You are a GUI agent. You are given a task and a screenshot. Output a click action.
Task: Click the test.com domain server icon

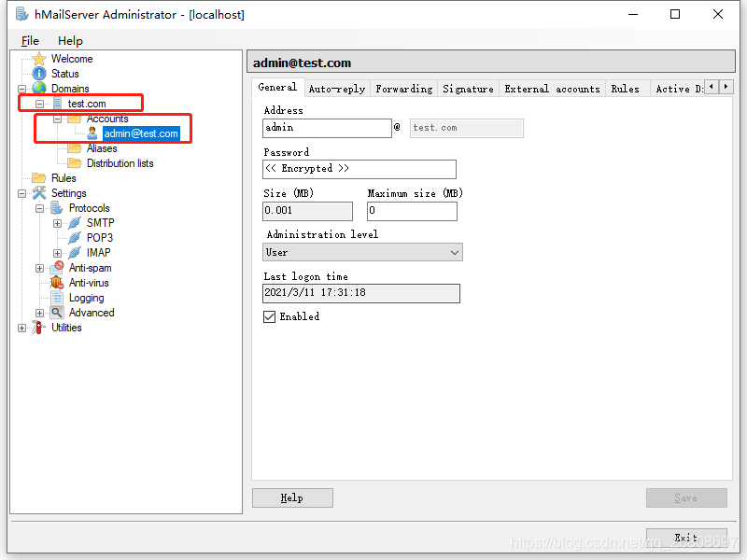(57, 104)
